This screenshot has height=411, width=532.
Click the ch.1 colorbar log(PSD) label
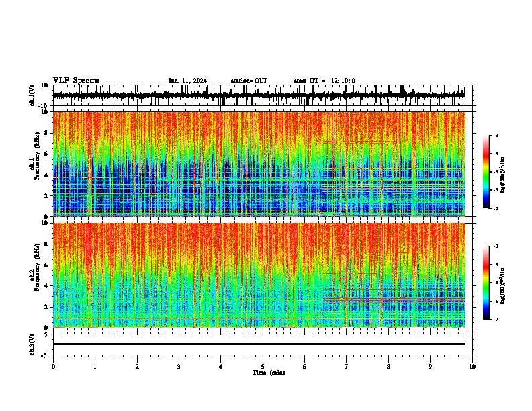[502, 175]
